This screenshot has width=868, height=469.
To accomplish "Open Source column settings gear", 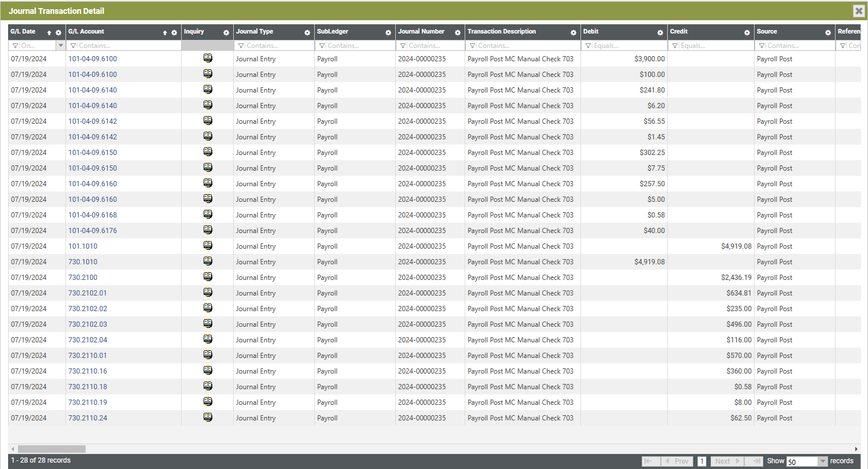I will point(828,33).
